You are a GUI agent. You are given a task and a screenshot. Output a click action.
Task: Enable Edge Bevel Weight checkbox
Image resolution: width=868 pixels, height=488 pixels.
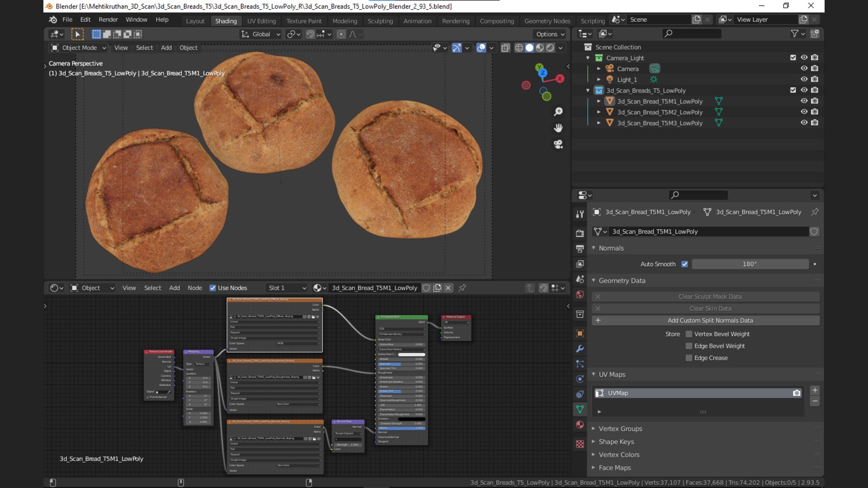689,346
